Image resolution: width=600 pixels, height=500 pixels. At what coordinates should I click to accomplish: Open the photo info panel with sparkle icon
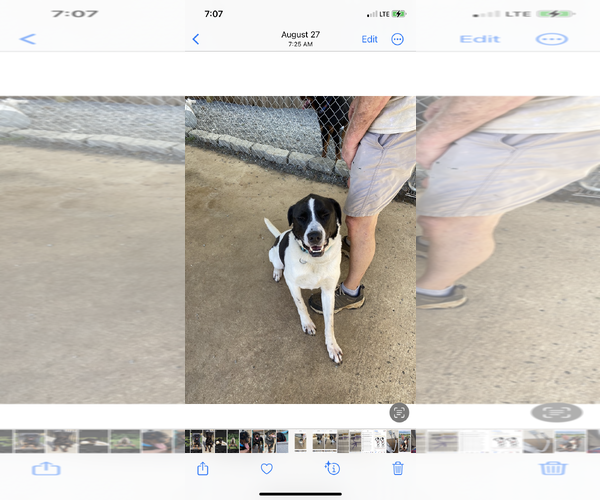click(x=332, y=468)
